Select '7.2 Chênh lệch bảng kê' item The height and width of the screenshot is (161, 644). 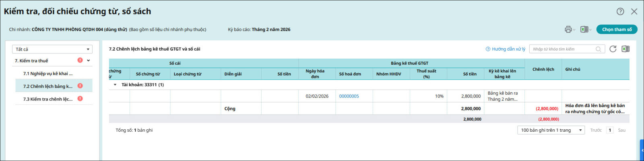click(48, 86)
